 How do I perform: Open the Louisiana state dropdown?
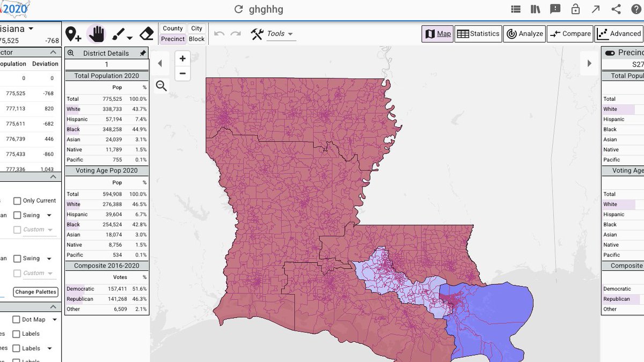click(31, 29)
